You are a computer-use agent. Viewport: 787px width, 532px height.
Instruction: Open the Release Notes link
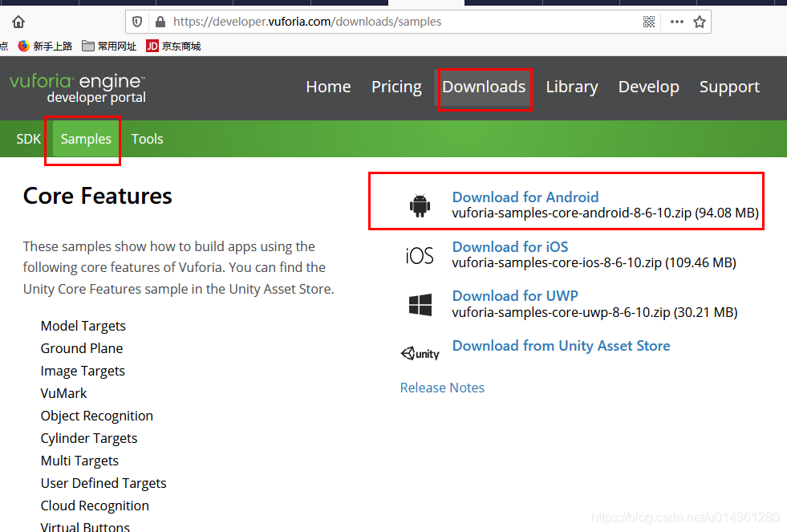pos(442,388)
